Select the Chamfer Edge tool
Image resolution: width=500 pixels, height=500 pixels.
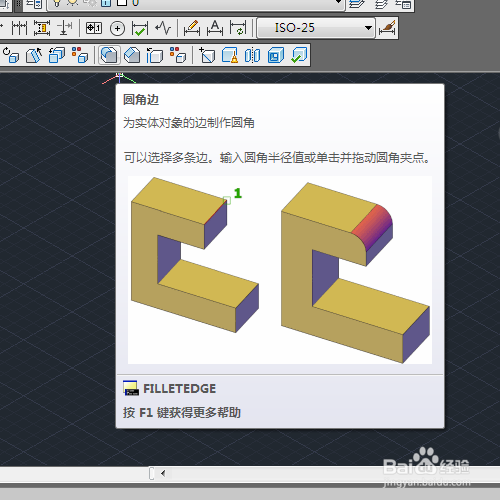point(132,55)
